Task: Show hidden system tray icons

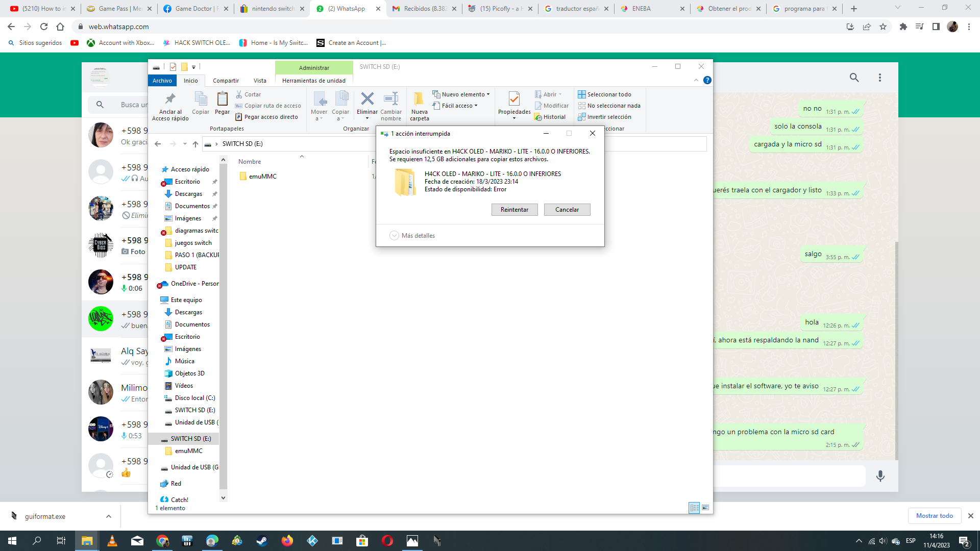Action: 859,541
